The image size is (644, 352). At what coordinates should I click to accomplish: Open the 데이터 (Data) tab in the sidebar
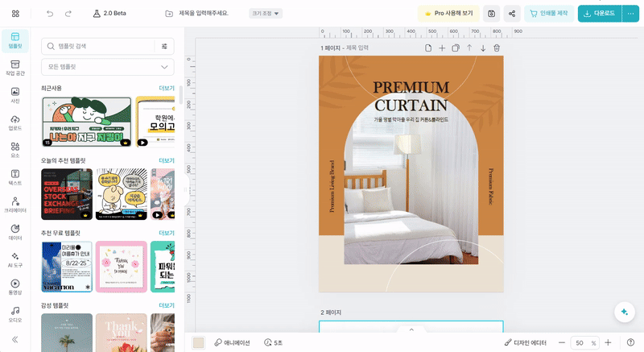(15, 232)
